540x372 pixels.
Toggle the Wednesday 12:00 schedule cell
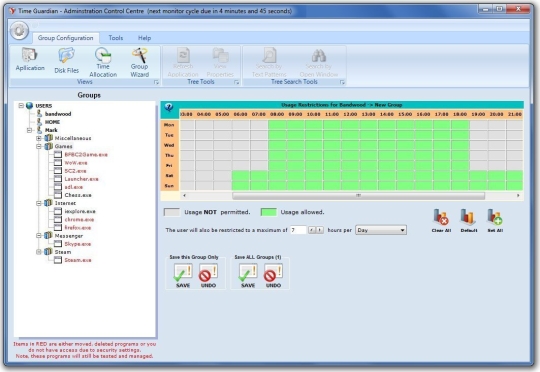point(350,145)
